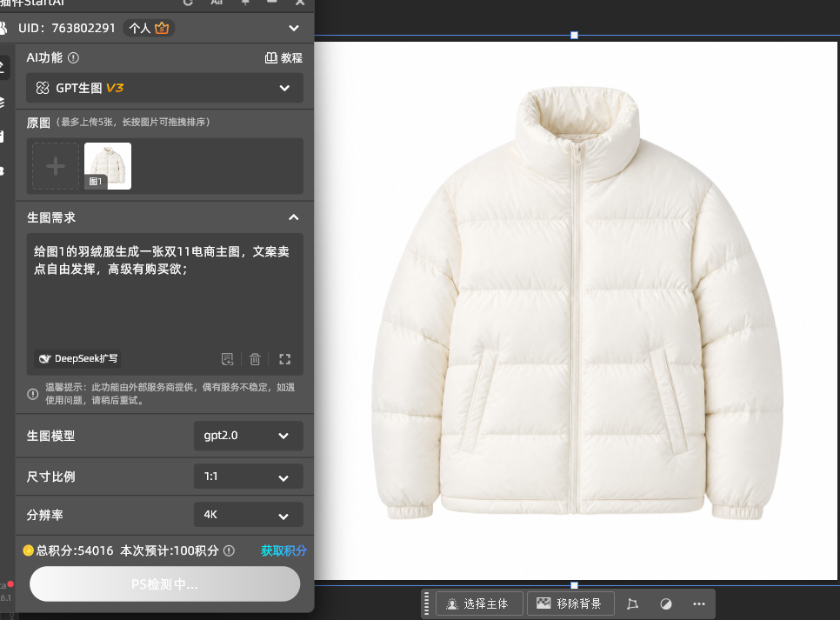Screen dimensions: 840x620
Task: Click the half-filled circle adjustment icon
Action: click(666, 604)
